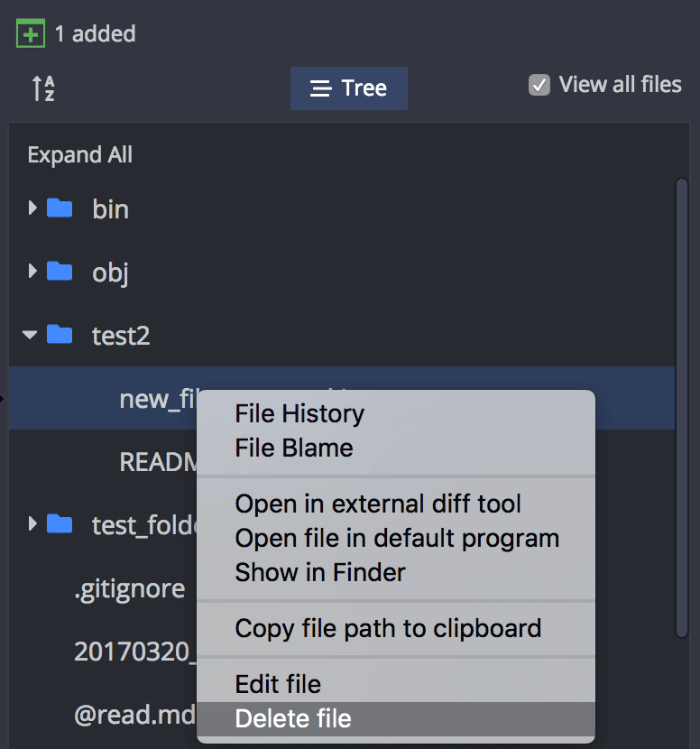Click the small arrow on the selected file row edge
Image resolution: width=700 pixels, height=749 pixels.
[x=5, y=398]
